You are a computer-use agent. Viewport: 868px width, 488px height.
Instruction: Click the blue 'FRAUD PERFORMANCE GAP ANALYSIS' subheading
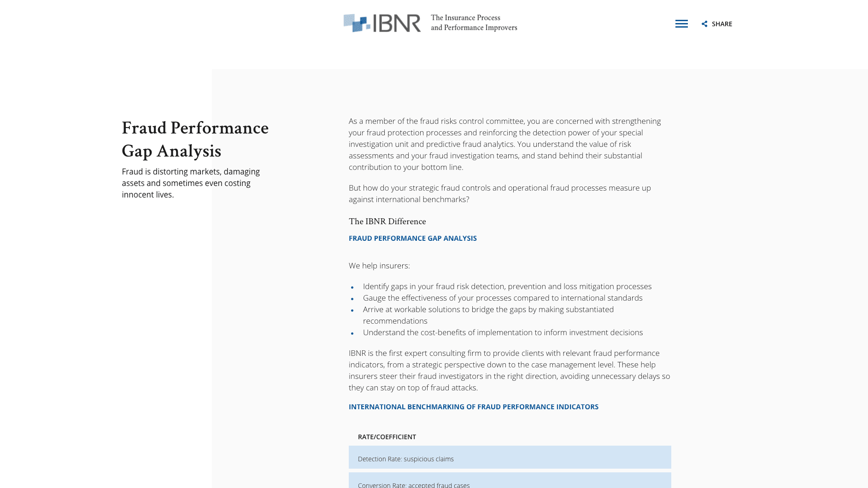tap(413, 238)
